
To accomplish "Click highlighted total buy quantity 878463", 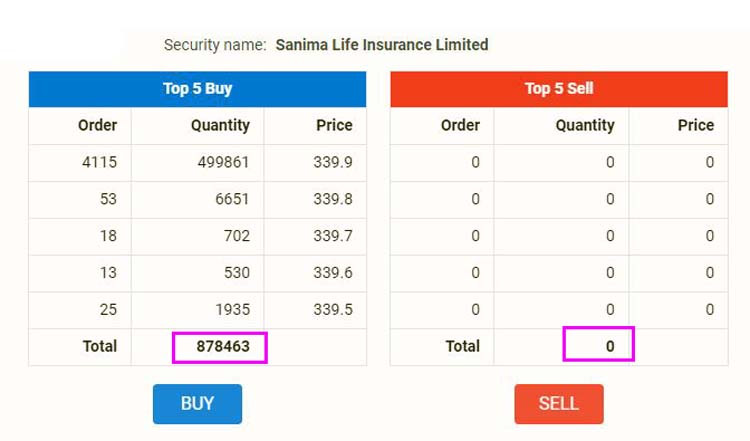I will tap(219, 347).
